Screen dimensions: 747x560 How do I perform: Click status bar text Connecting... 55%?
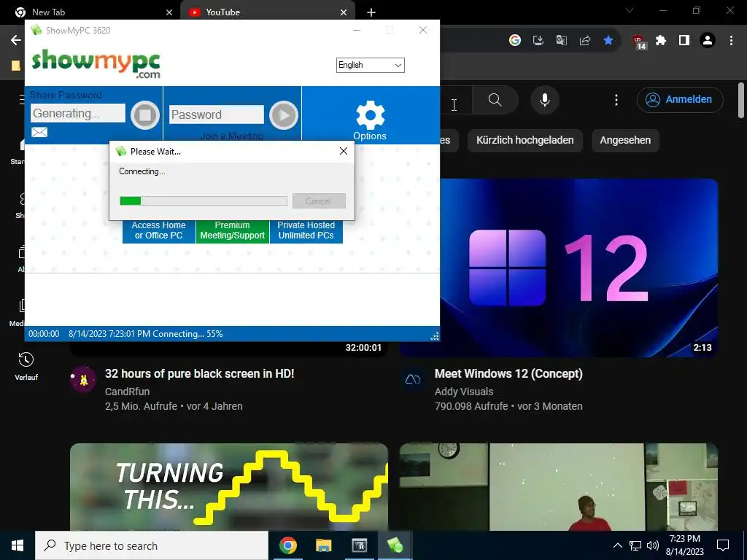[187, 334]
